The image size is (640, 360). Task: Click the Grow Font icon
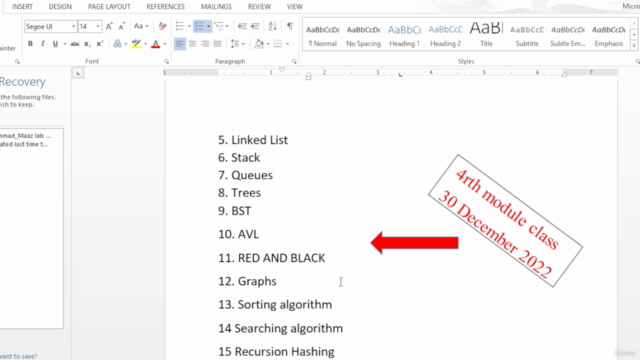(x=109, y=27)
